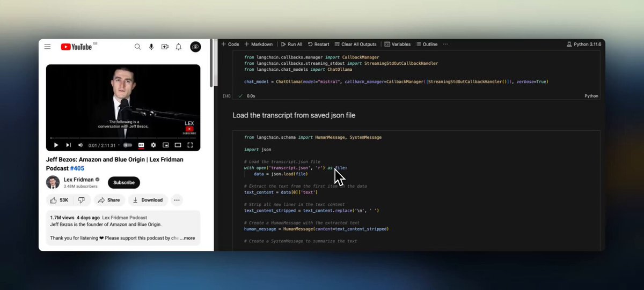Viewport: 644px width, 290px height.
Task: Select the Python 3.11.6 kernel picker
Action: pyautogui.click(x=583, y=44)
